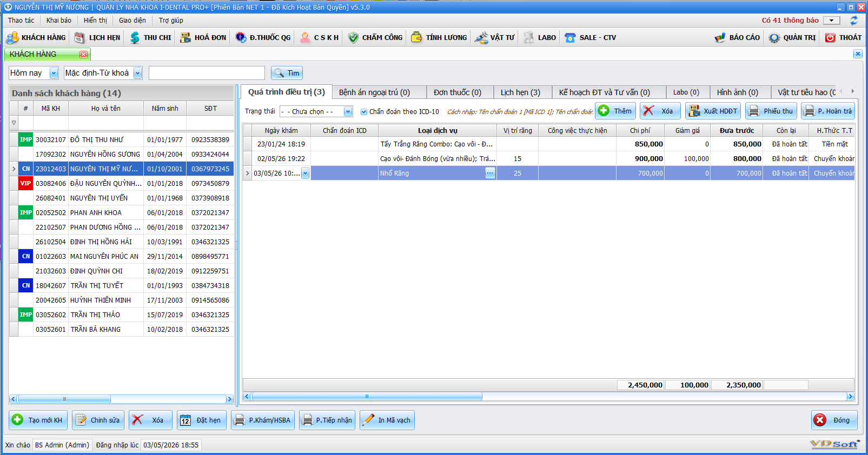Switch to Kế hoạch ĐT và Tư vấn tab
The image size is (868, 455).
pos(609,92)
